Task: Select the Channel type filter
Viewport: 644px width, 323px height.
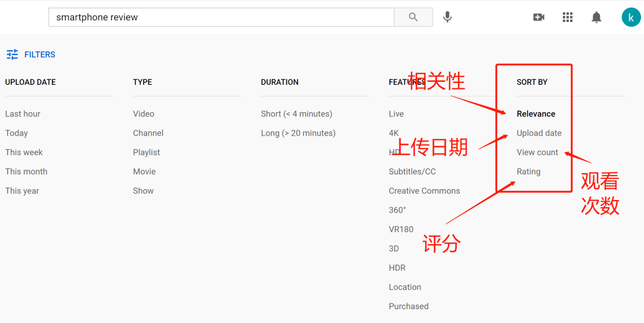Action: coord(148,133)
